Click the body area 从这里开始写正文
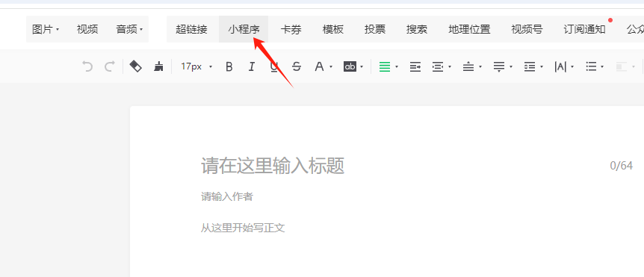Image resolution: width=644 pixels, height=277 pixels. pyautogui.click(x=243, y=228)
